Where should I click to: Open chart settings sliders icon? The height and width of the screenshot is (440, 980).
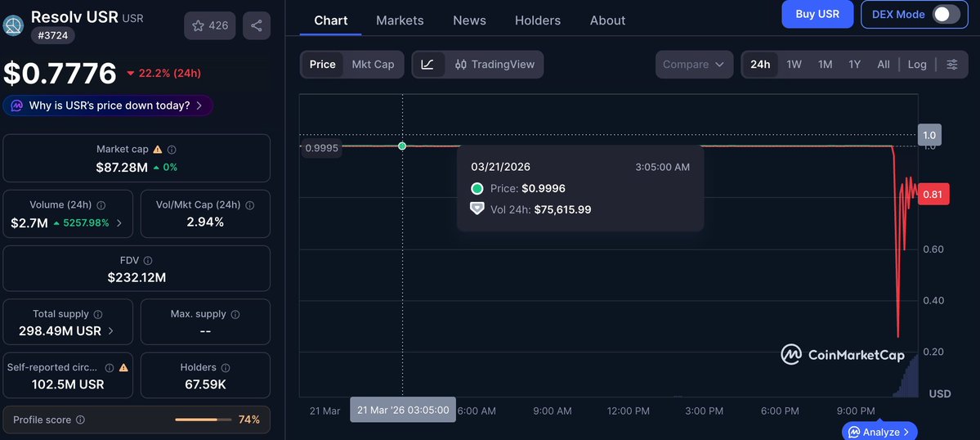click(x=952, y=65)
